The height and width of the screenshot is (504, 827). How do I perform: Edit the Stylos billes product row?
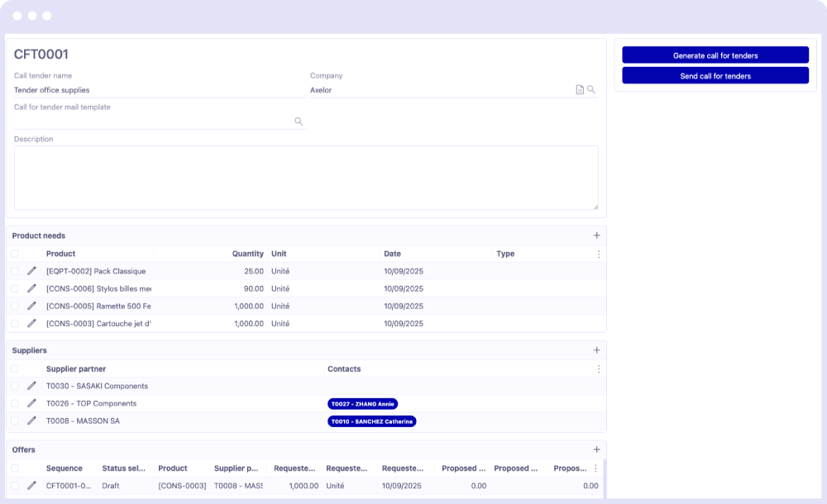pos(31,288)
